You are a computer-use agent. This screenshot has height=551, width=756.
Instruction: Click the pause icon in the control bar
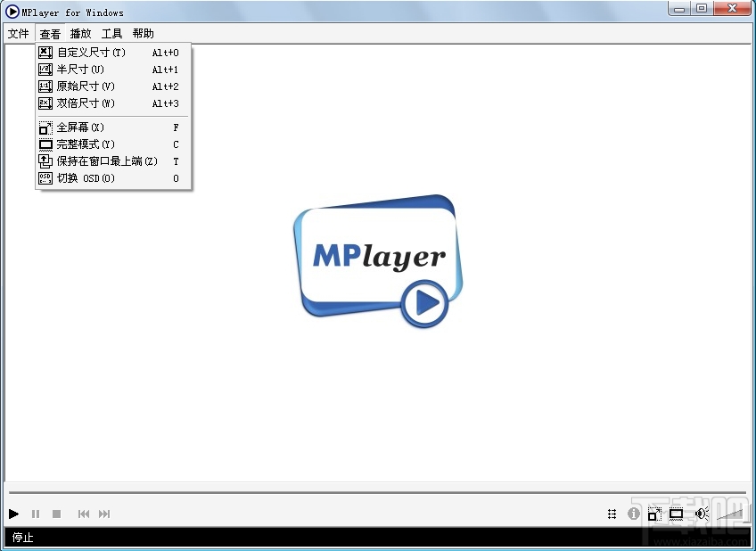35,514
